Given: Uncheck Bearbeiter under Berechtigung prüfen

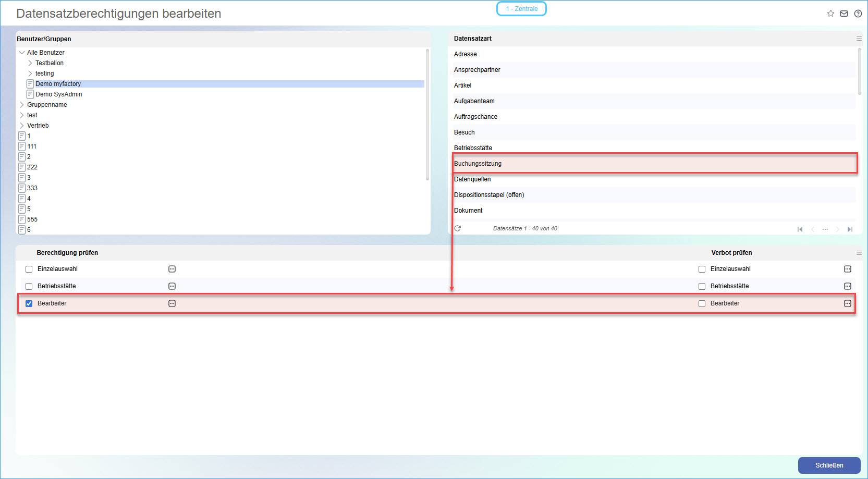Looking at the screenshot, I should [29, 303].
